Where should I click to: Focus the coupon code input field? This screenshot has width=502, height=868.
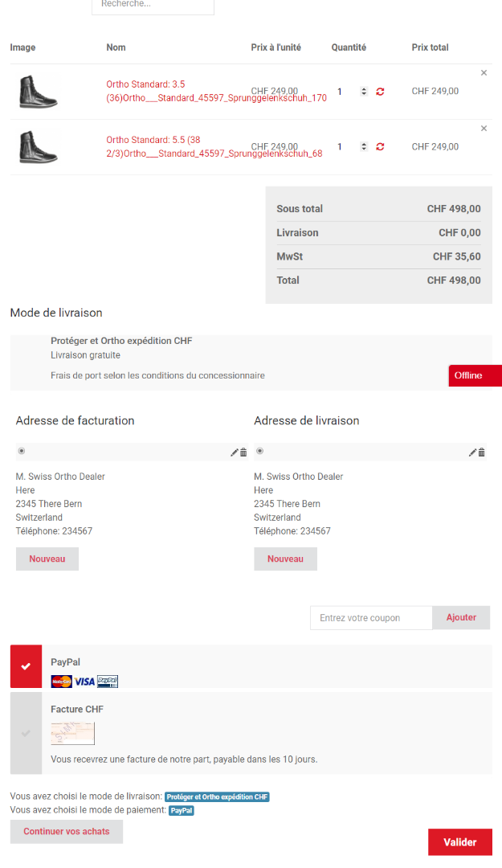tap(372, 618)
